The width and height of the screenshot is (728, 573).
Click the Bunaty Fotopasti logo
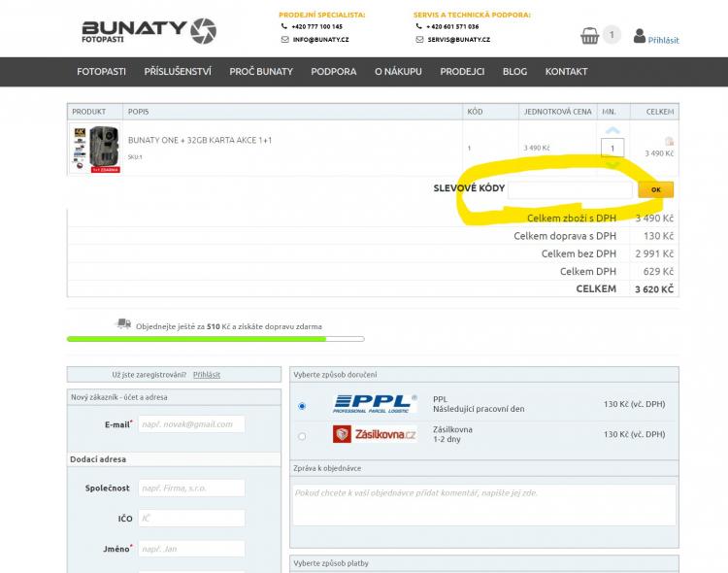click(149, 31)
